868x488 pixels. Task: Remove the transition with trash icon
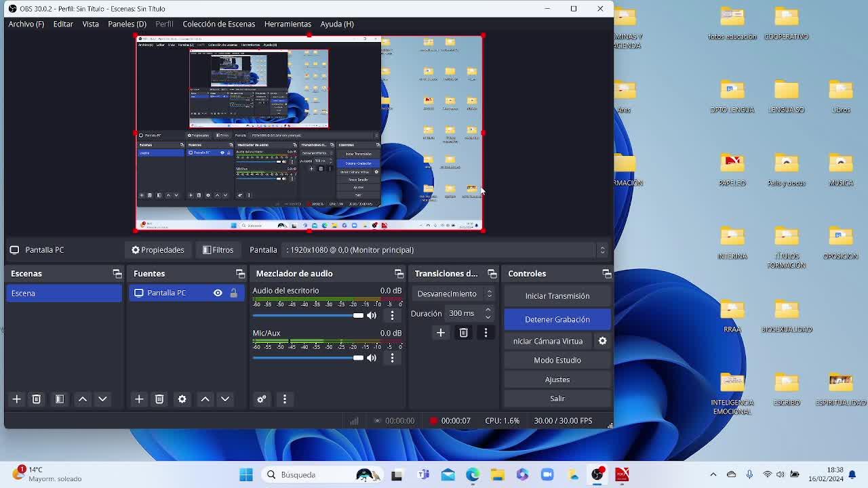point(463,333)
